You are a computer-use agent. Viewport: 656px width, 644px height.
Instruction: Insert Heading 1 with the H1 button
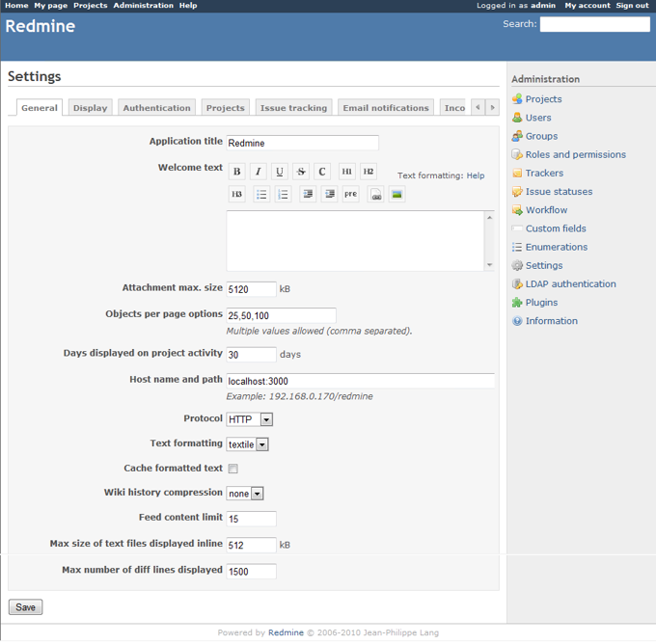(347, 172)
